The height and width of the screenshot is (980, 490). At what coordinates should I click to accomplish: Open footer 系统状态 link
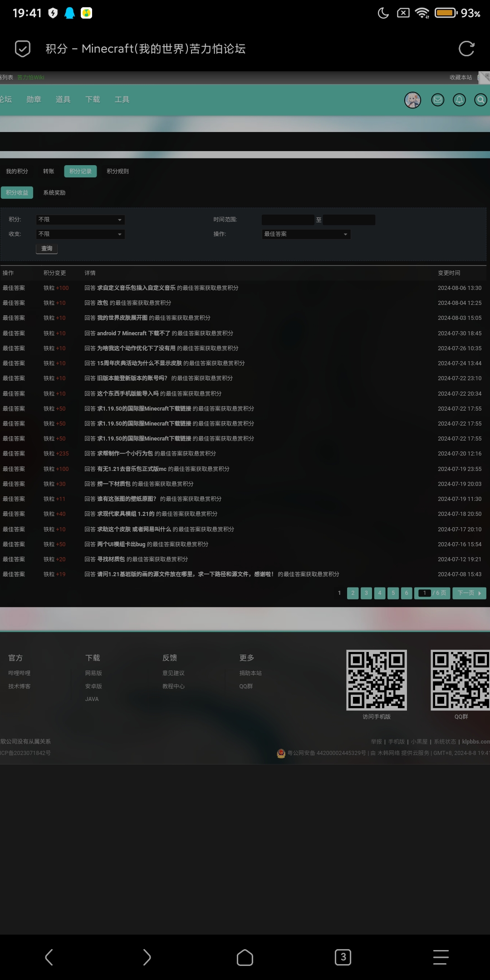click(445, 741)
